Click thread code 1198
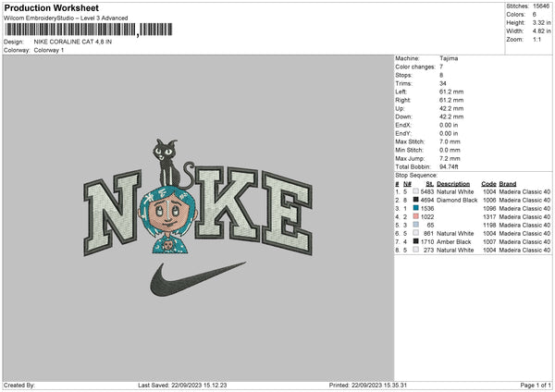 coord(489,225)
